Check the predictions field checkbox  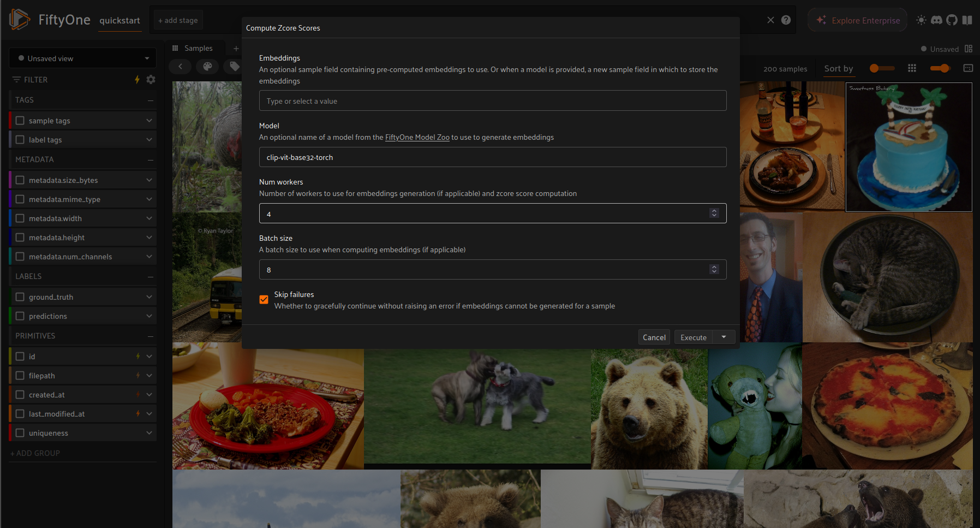pos(20,316)
